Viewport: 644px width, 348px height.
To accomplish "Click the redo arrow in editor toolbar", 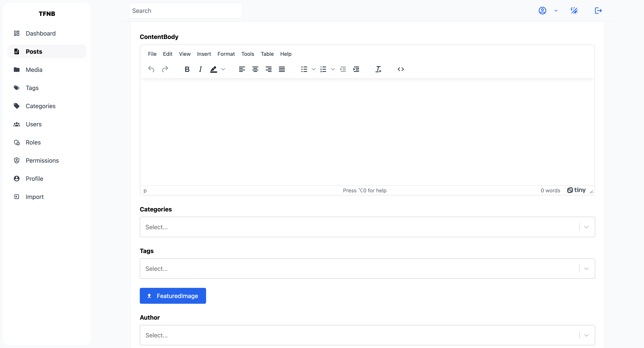I will pyautogui.click(x=165, y=69).
